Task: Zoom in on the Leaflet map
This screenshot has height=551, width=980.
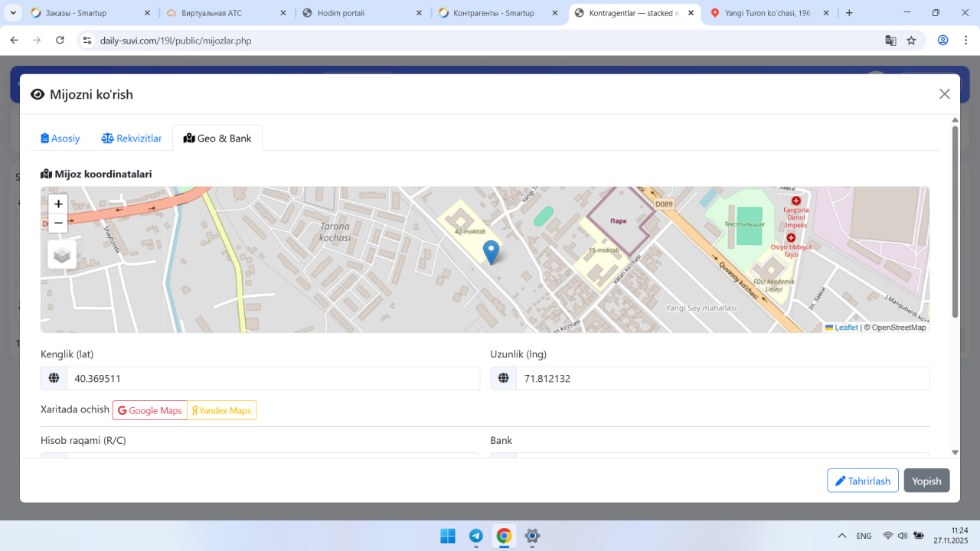Action: (x=58, y=204)
